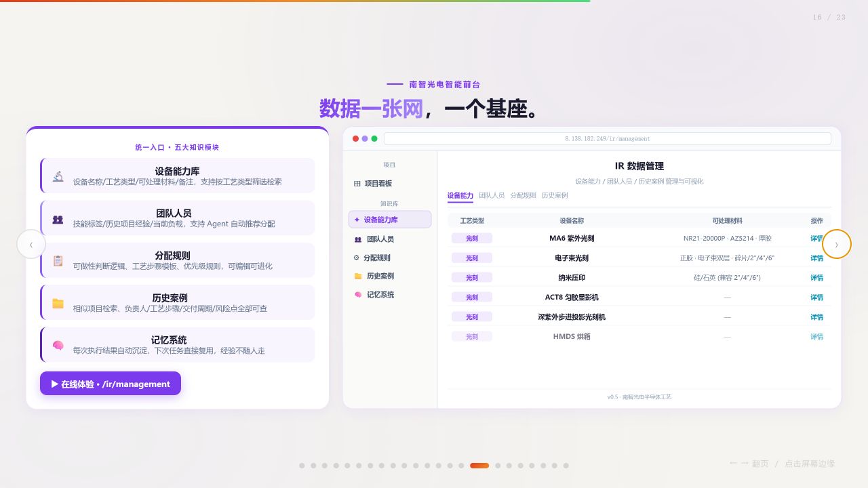Switch to the 设备能力 tab
The width and height of the screenshot is (868, 488).
coord(460,195)
